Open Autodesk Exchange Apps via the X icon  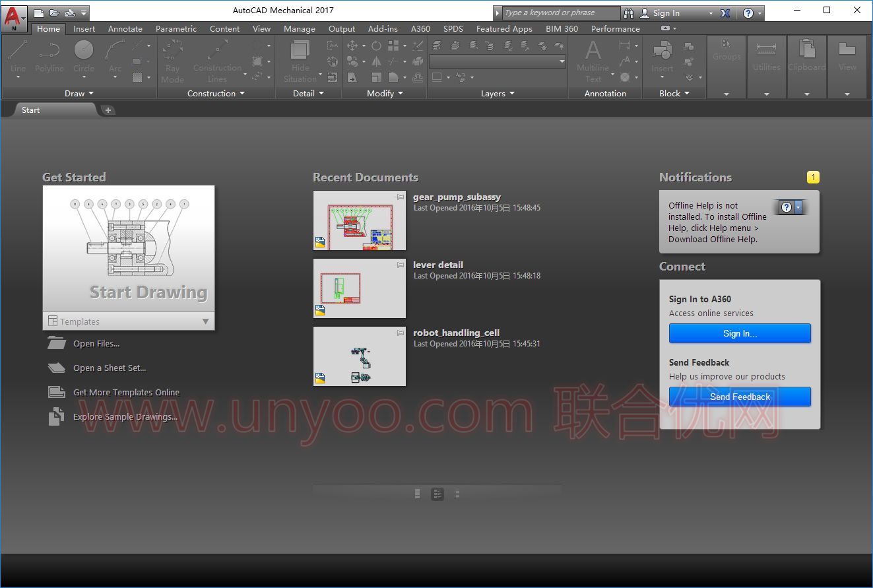(725, 13)
